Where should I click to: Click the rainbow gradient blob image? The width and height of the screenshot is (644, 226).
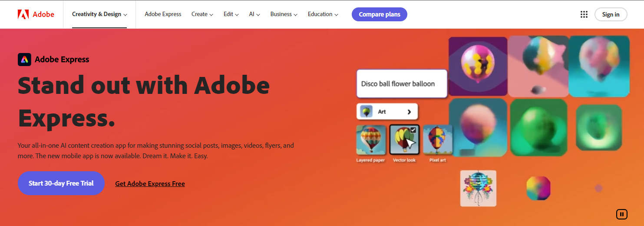tap(538, 188)
